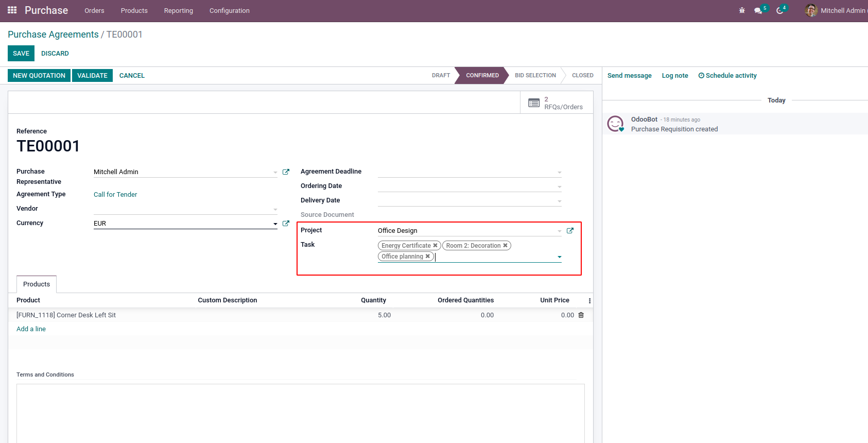Open external link for Purchase Representative

pos(286,172)
